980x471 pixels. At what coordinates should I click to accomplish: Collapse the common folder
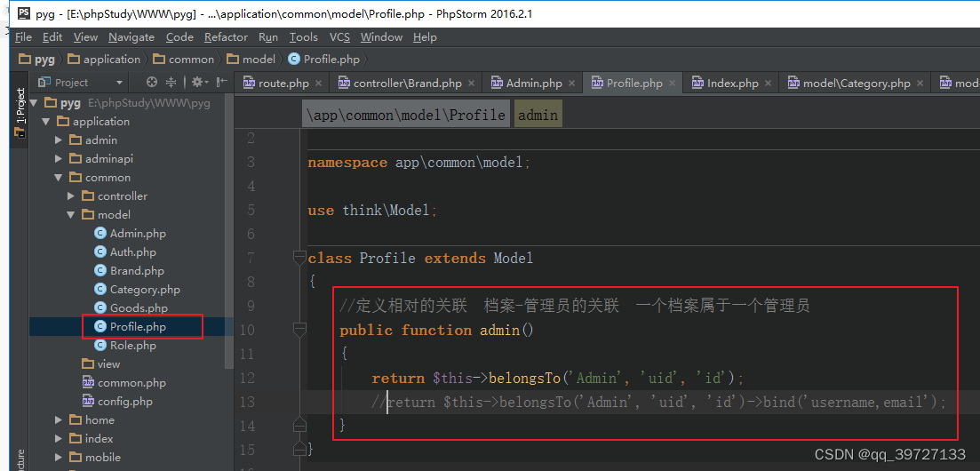coord(59,178)
